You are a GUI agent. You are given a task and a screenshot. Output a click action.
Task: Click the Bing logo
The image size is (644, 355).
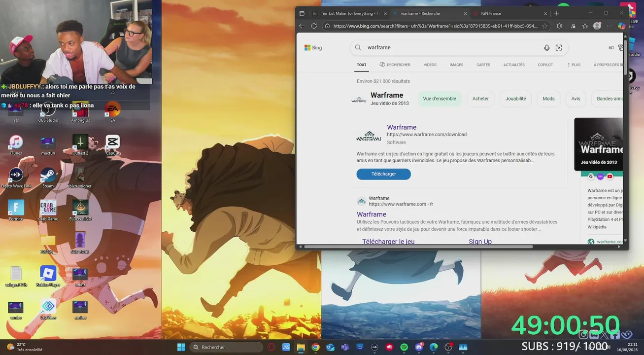[313, 48]
